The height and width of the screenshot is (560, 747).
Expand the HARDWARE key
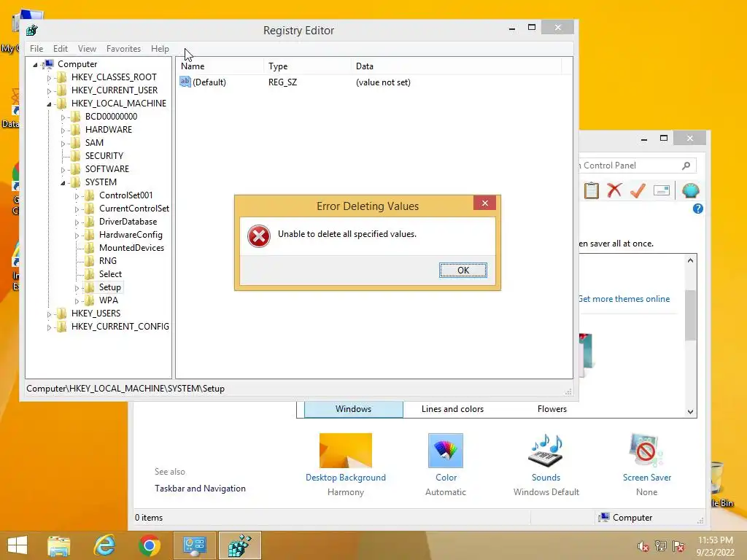[x=63, y=130]
